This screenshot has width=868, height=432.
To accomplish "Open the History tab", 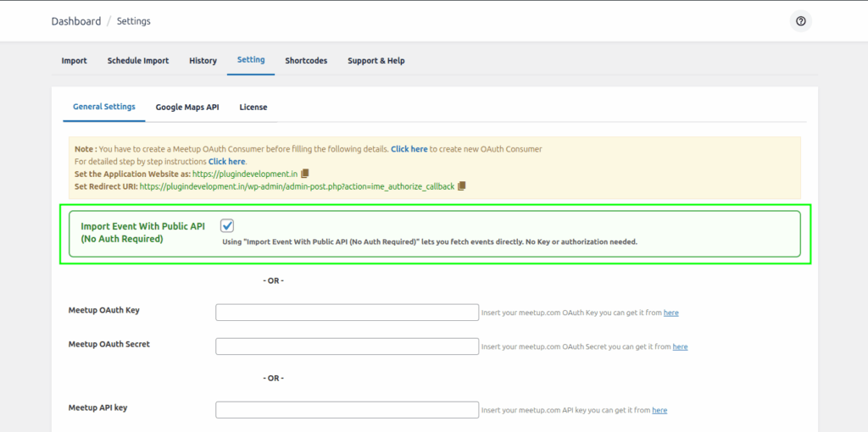I will (x=203, y=61).
